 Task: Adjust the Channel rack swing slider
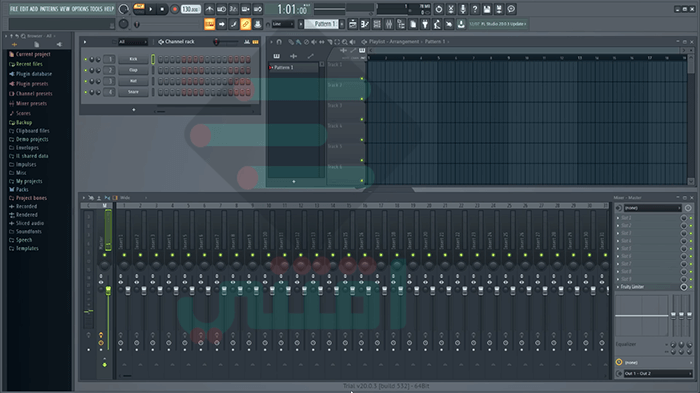[225, 42]
